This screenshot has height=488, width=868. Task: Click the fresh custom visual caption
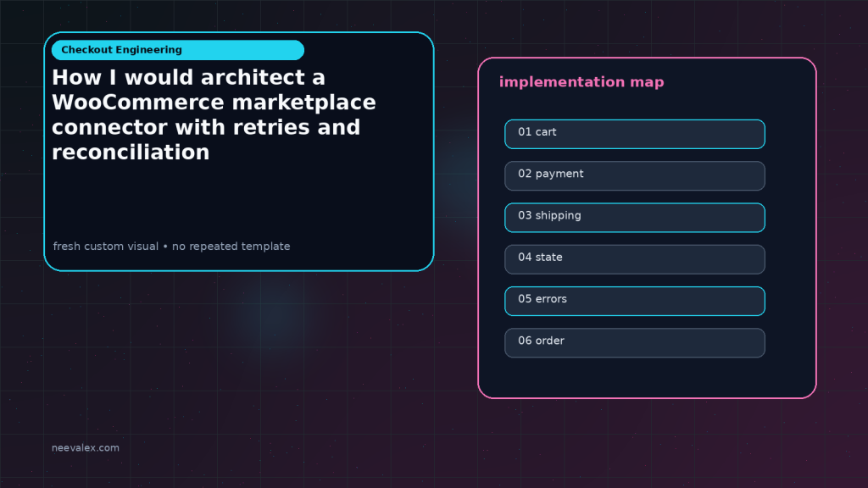click(x=171, y=247)
